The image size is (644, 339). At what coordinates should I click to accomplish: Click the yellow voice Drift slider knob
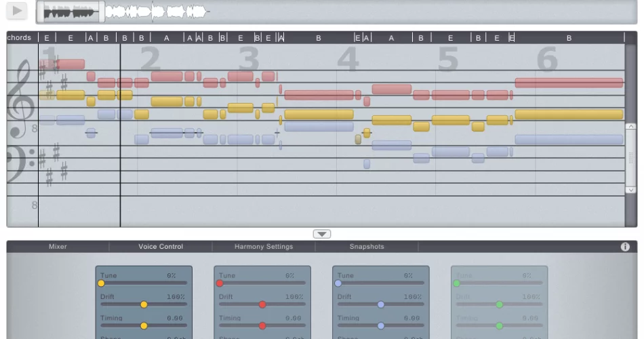coord(144,304)
